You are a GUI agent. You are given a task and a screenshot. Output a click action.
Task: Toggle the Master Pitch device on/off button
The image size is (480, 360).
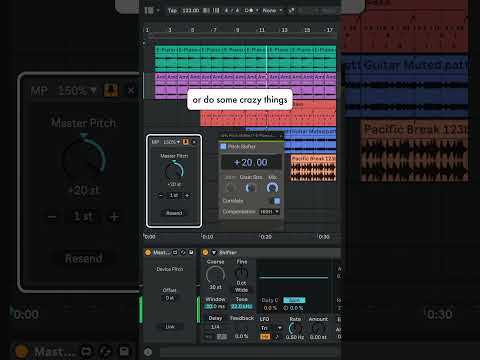click(148, 252)
